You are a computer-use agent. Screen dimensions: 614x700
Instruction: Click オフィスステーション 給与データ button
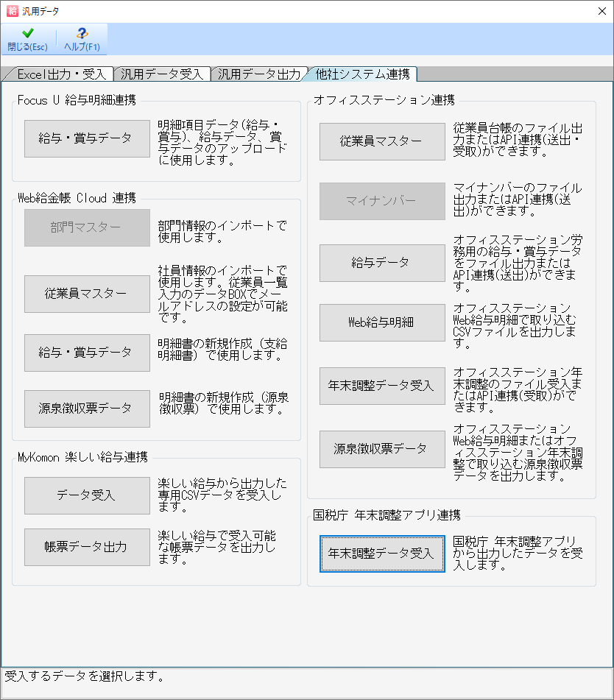[x=382, y=263]
